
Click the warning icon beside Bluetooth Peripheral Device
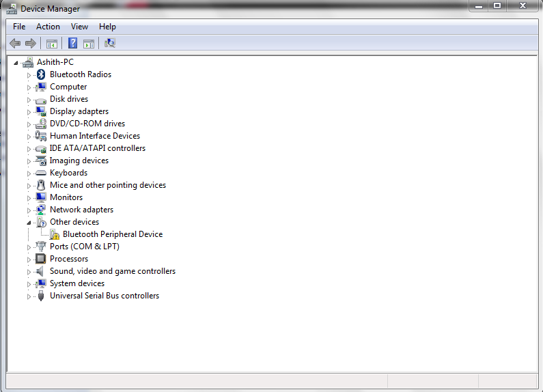coord(55,234)
